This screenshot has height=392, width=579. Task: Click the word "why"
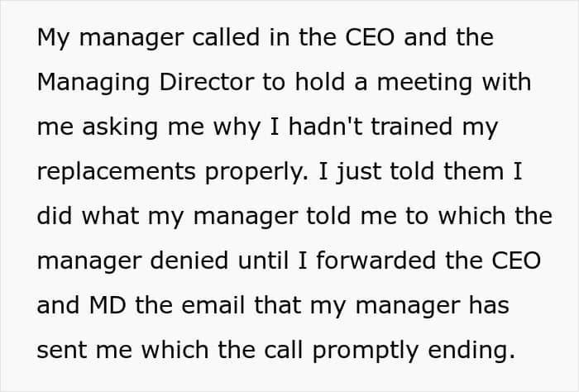(237, 128)
